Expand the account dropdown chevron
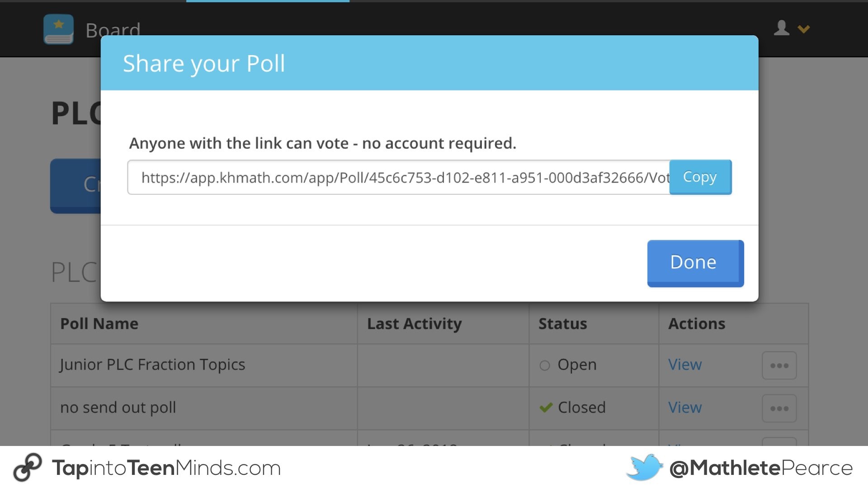 tap(803, 29)
